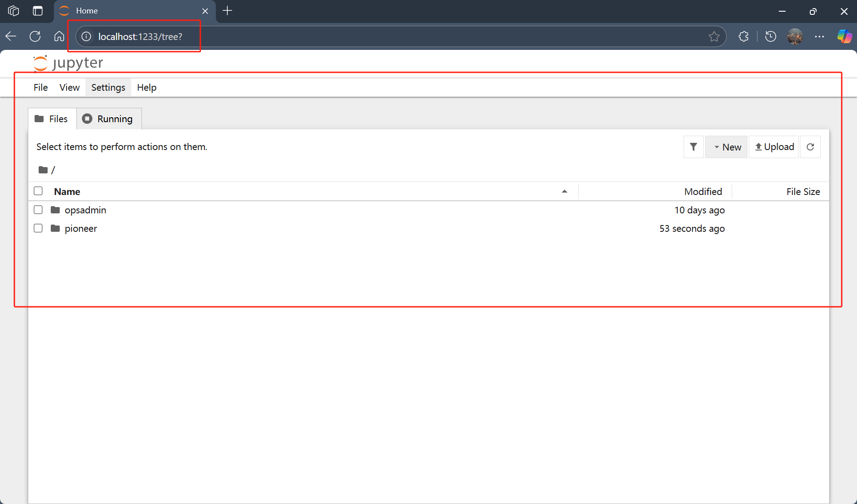Tick the select-all checkbox in header
Image resolution: width=857 pixels, height=504 pixels.
[x=38, y=191]
